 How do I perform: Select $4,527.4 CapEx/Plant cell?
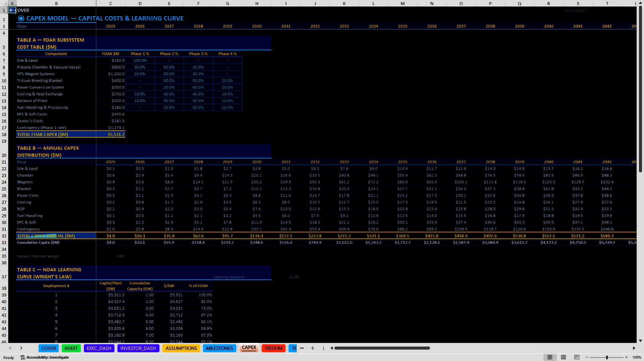click(111, 302)
